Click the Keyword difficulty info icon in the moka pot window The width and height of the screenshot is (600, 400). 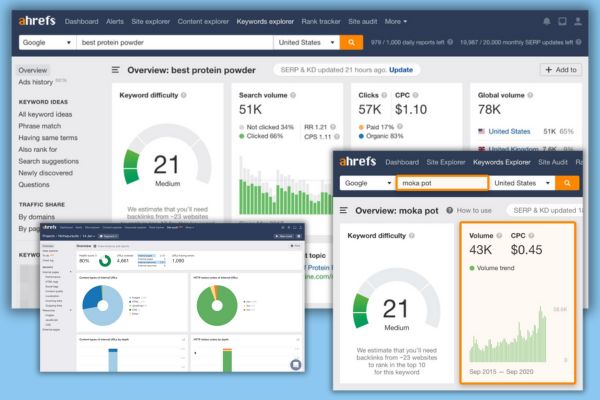point(412,235)
